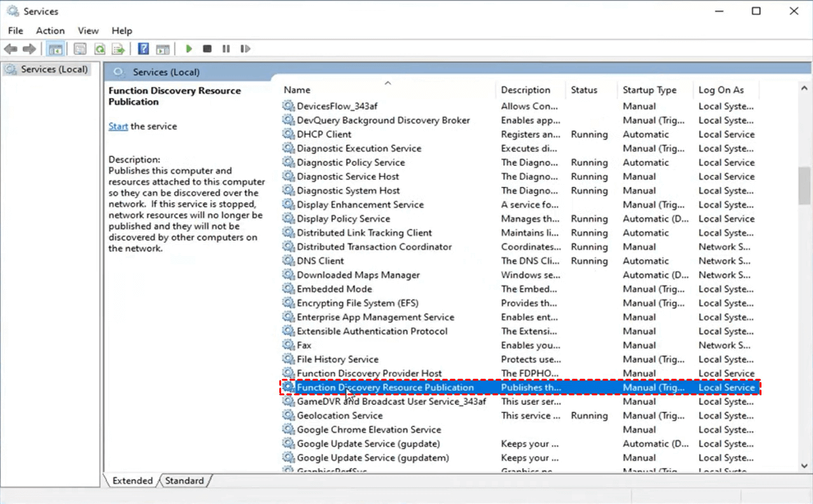Open the Action menu

click(50, 31)
